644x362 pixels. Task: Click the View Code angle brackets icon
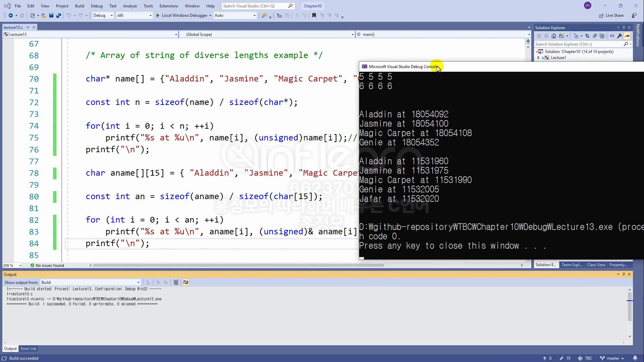click(x=612, y=36)
